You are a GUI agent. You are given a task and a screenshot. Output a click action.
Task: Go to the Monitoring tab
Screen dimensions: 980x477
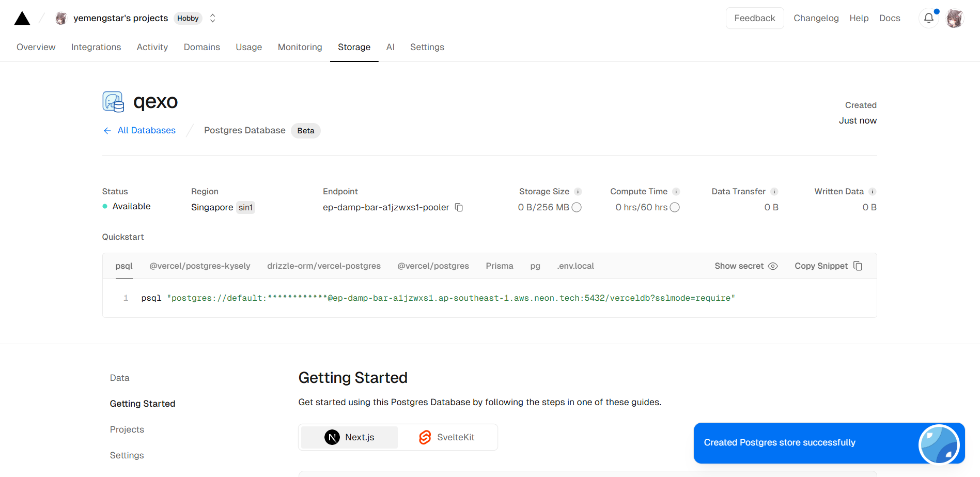coord(300,47)
